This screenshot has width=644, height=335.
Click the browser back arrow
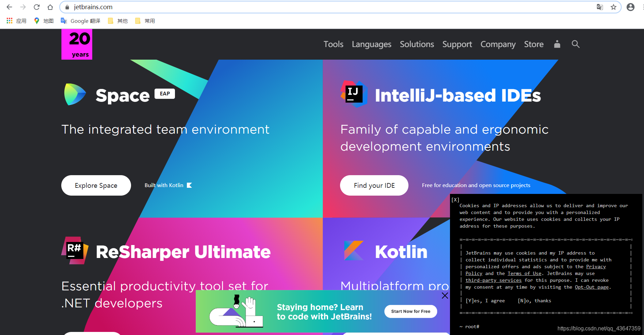click(9, 7)
